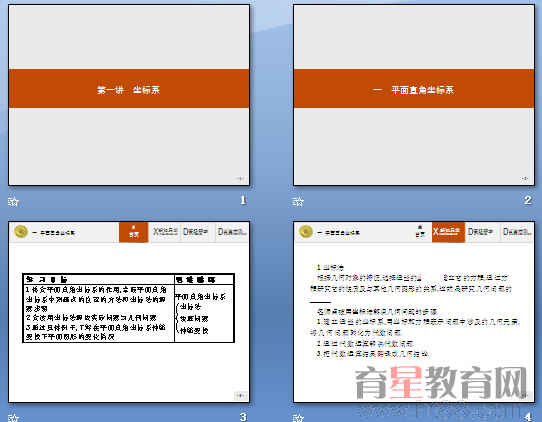Click slide number 3 label
This screenshot has width=542, height=422.
[243, 417]
